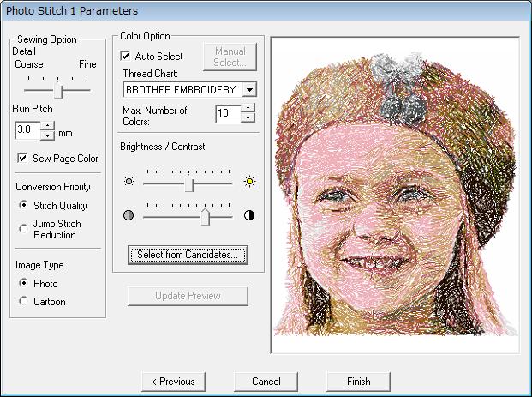This screenshot has width=532, height=397.
Task: Click the contrast slider handle
Action: click(x=206, y=217)
